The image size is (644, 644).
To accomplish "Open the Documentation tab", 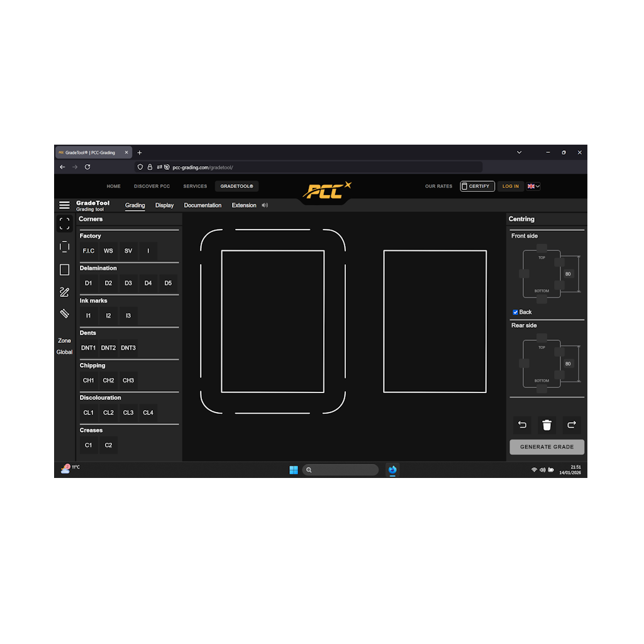I will (203, 206).
